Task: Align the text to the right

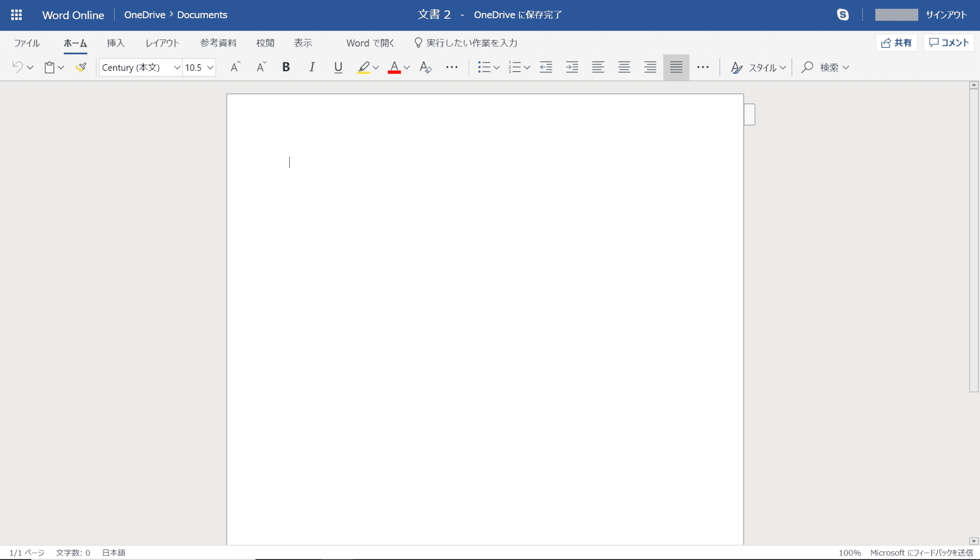Action: 650,67
